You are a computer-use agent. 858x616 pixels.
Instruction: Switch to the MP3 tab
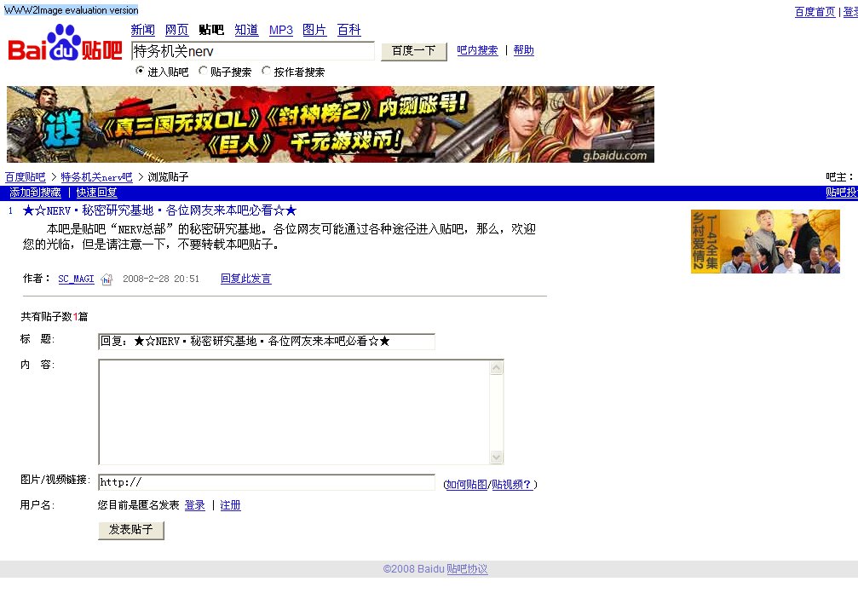click(x=280, y=30)
